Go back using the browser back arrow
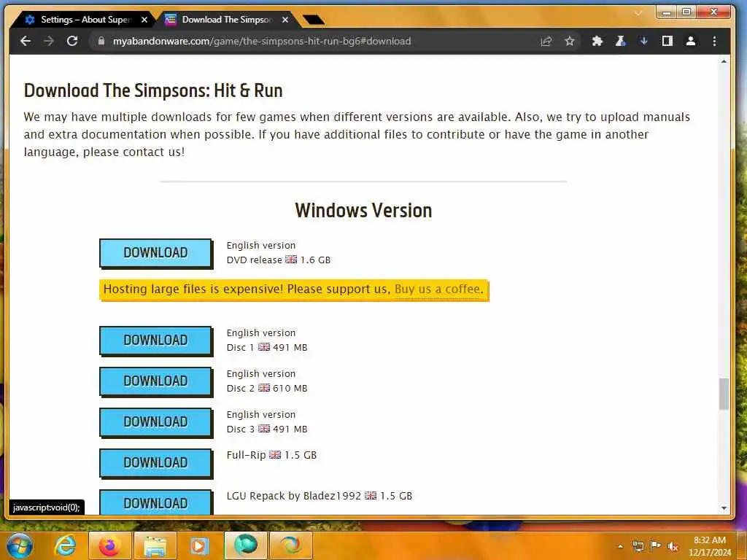747x560 pixels. (x=26, y=41)
